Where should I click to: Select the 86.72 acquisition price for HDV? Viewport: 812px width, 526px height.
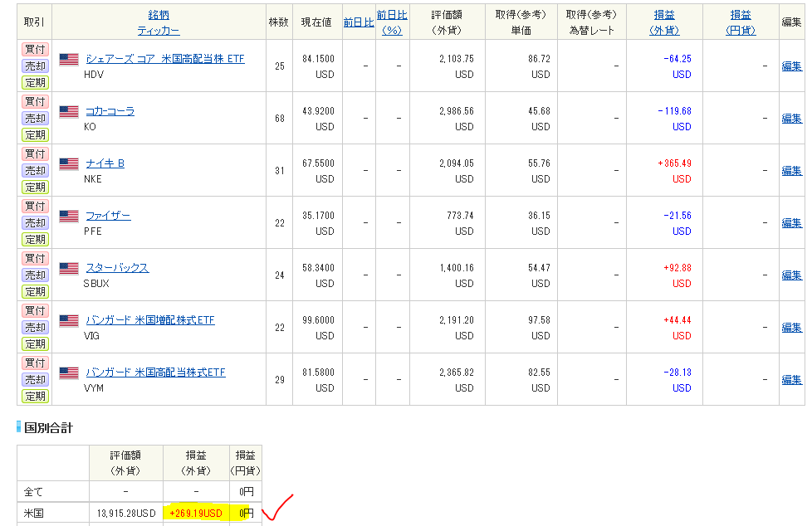(539, 59)
